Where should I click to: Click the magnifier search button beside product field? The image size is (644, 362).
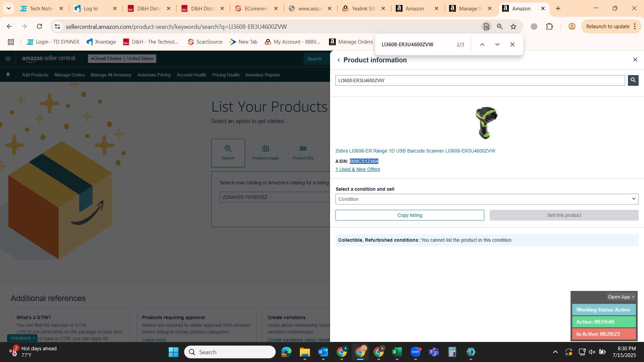(633, 80)
